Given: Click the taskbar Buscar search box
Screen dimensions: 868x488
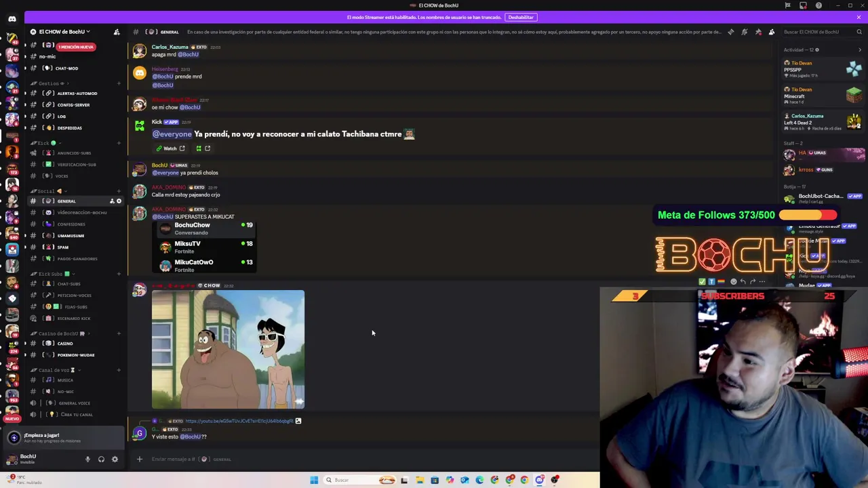Looking at the screenshot, I should coord(361,480).
